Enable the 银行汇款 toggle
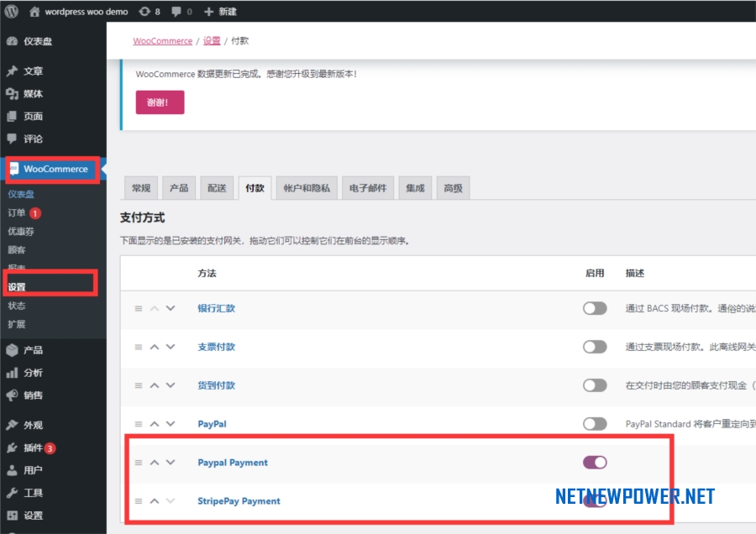The height and width of the screenshot is (534, 756). point(595,308)
